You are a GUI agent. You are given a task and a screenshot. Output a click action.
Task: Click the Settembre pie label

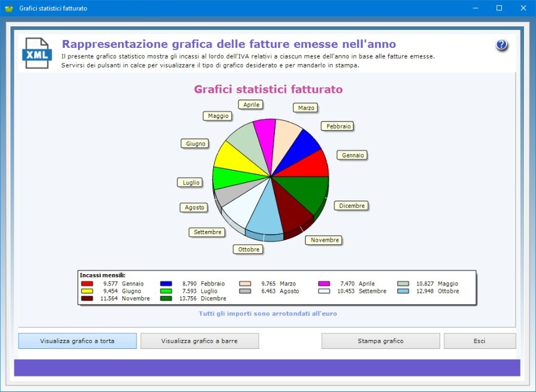click(207, 232)
